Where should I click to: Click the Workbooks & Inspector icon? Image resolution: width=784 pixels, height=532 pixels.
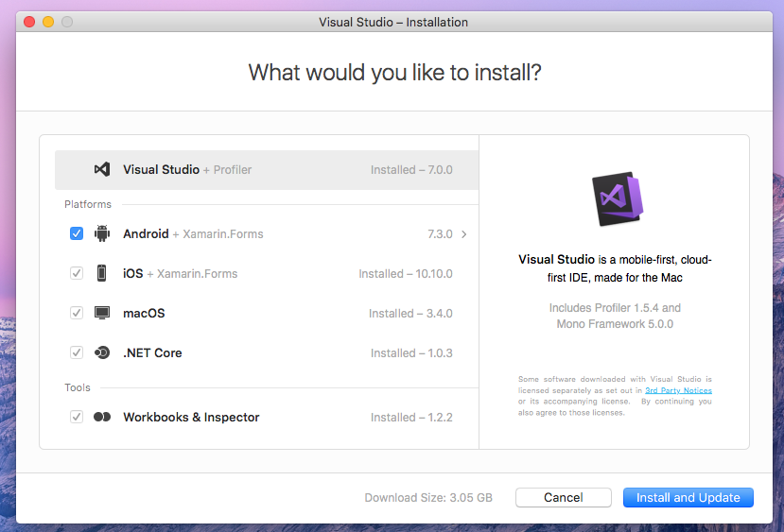pyautogui.click(x=102, y=418)
